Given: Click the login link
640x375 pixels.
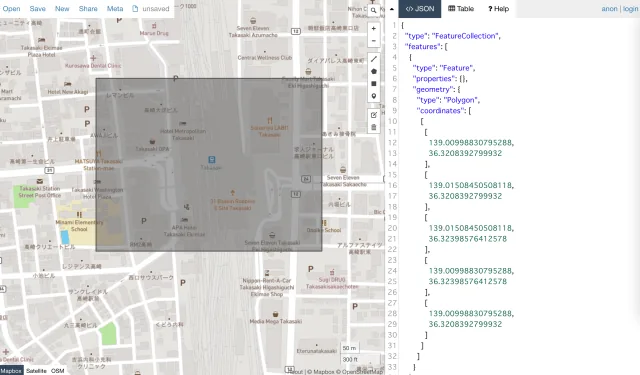Looking at the screenshot, I should (630, 9).
